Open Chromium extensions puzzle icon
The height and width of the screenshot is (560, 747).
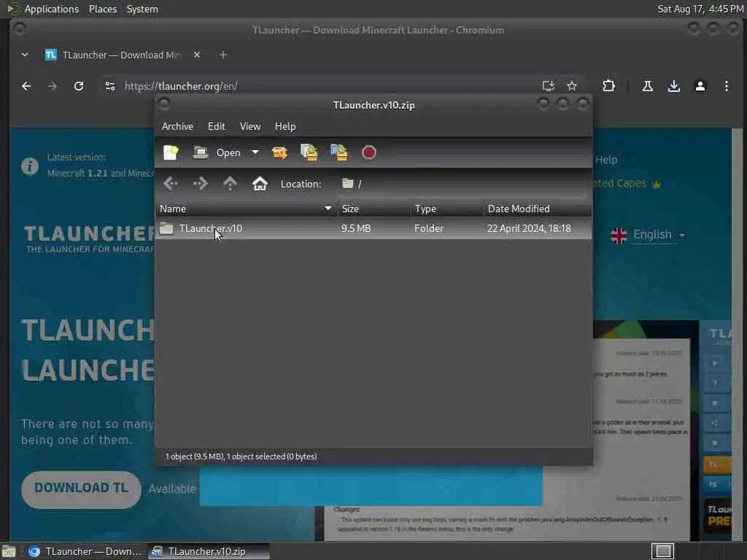click(608, 86)
